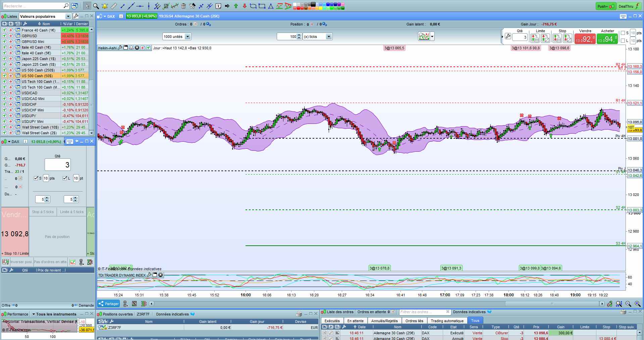Image resolution: width=644 pixels, height=340 pixels.
Task: Click the first Stop order icon
Action: (x=557, y=38)
